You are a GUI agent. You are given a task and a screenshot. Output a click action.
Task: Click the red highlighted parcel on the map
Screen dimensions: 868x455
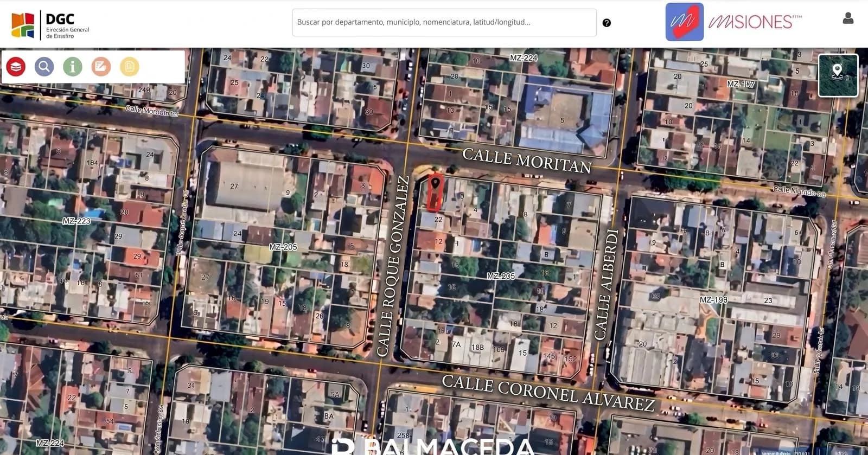435,193
